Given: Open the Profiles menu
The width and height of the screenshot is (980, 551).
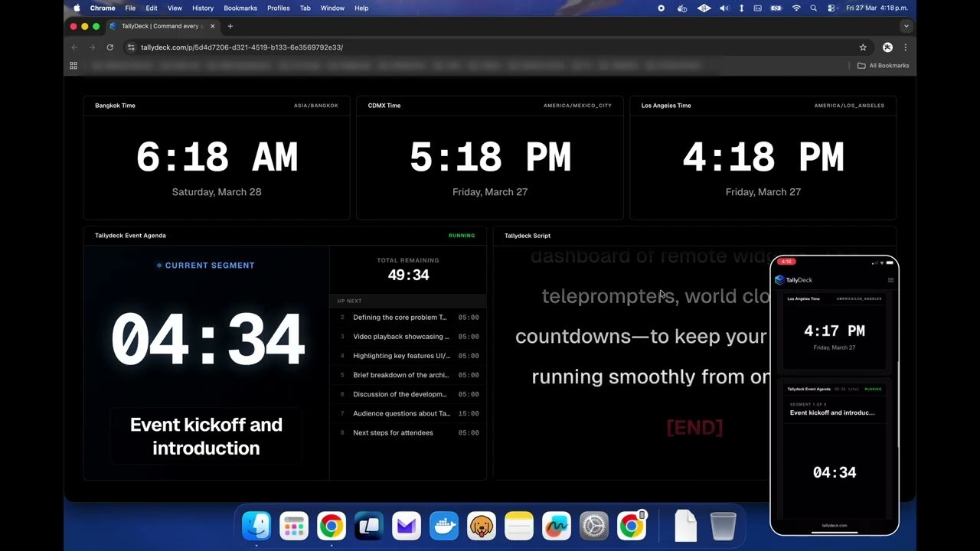Looking at the screenshot, I should click(279, 8).
